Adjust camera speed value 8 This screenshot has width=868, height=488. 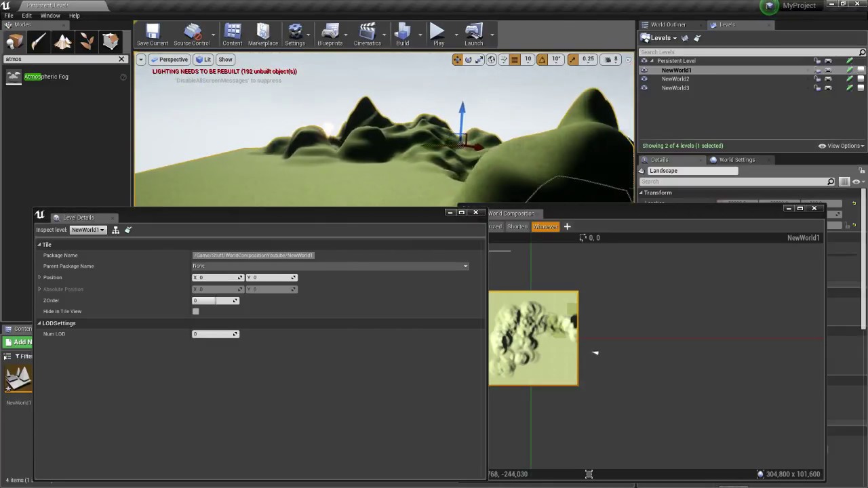click(611, 60)
